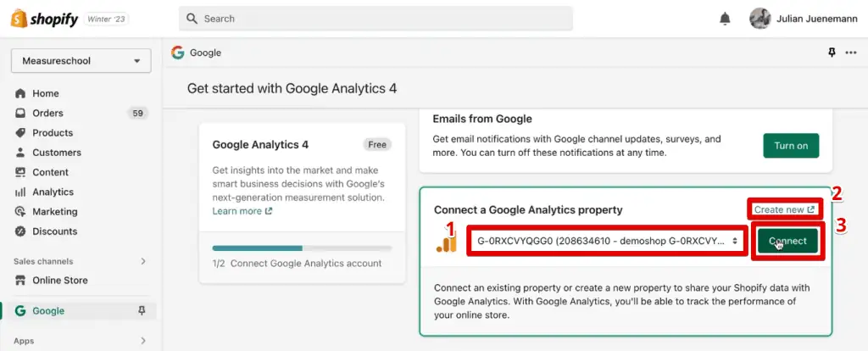Open the notifications bell
The width and height of the screenshot is (868, 351).
pos(725,19)
